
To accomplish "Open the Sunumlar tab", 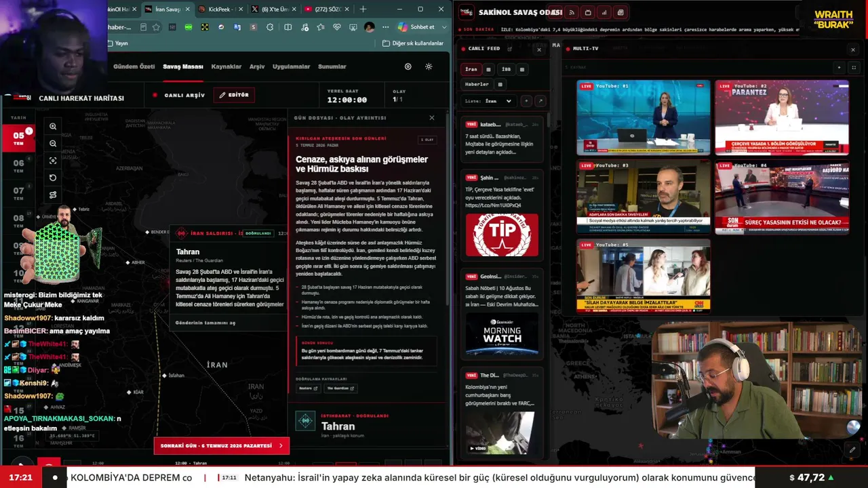I will point(332,66).
